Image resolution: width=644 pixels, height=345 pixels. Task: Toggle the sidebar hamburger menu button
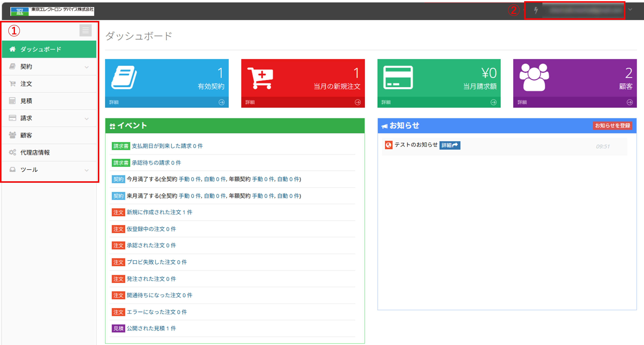(86, 30)
